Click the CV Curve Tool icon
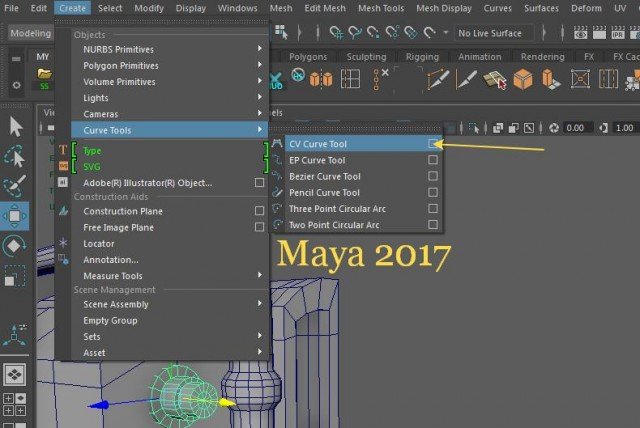The height and width of the screenshot is (428, 640). pyautogui.click(x=277, y=143)
